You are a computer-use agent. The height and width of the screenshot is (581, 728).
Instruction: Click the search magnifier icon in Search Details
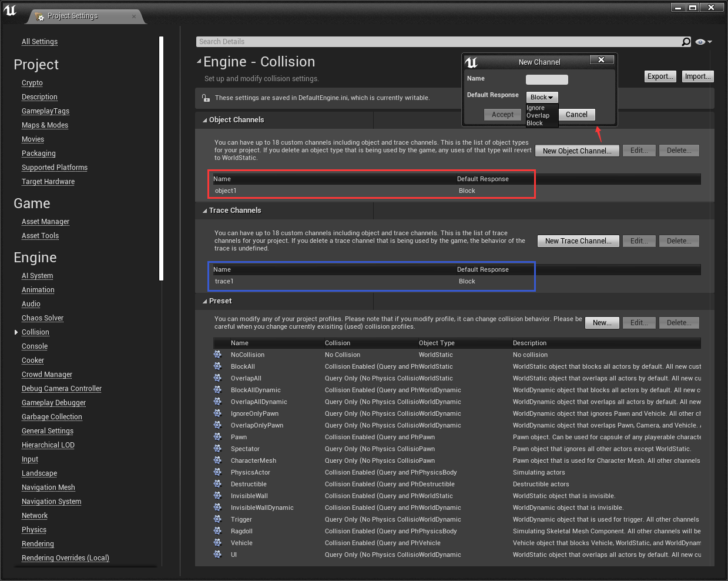pos(686,42)
